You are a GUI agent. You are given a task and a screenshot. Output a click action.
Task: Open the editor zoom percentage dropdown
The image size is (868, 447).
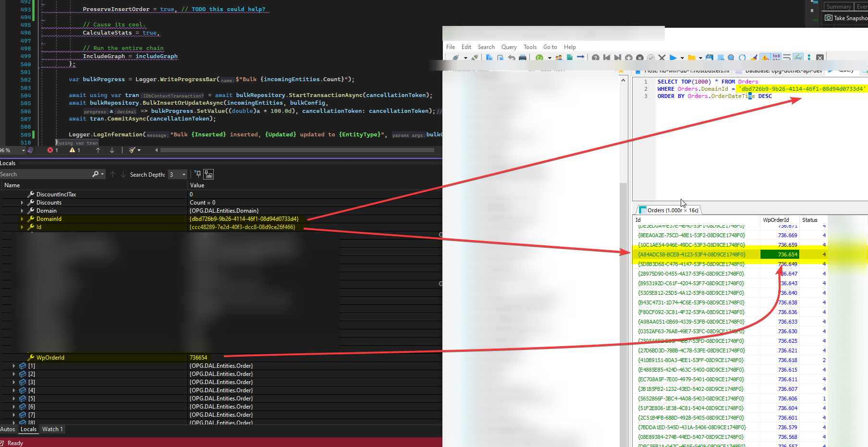pyautogui.click(x=23, y=150)
